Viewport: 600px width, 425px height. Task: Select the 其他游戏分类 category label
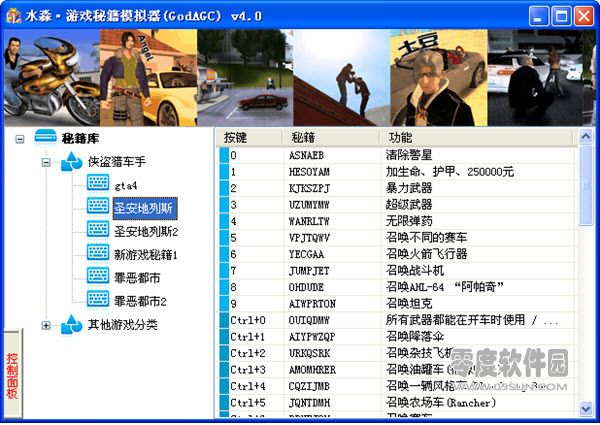tap(122, 325)
